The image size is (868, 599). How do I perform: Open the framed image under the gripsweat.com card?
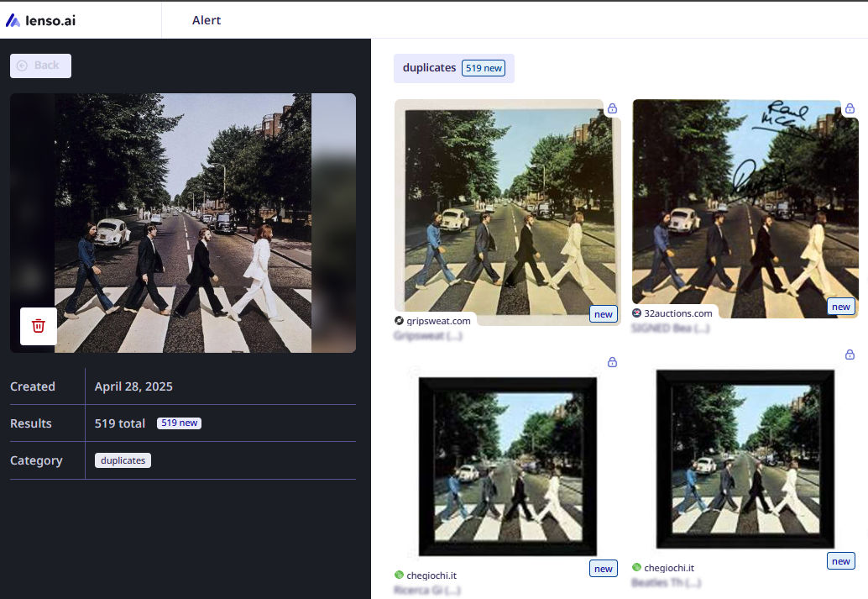point(508,466)
